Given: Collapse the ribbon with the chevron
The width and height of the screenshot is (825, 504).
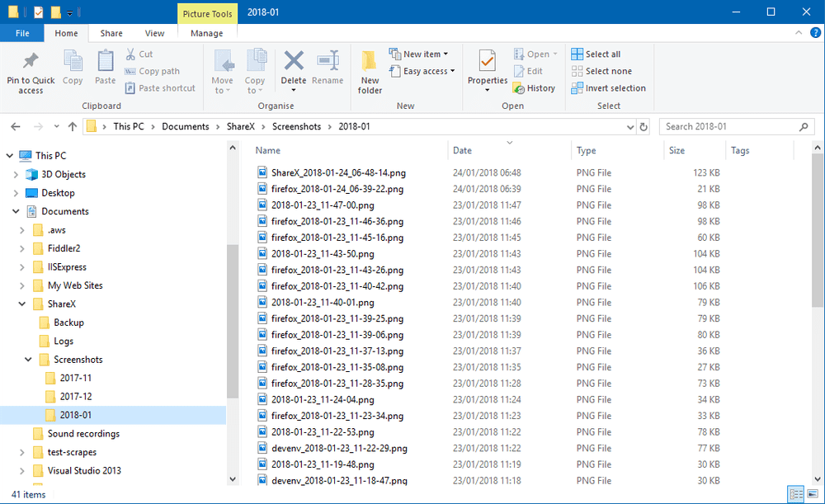Looking at the screenshot, I should click(798, 33).
